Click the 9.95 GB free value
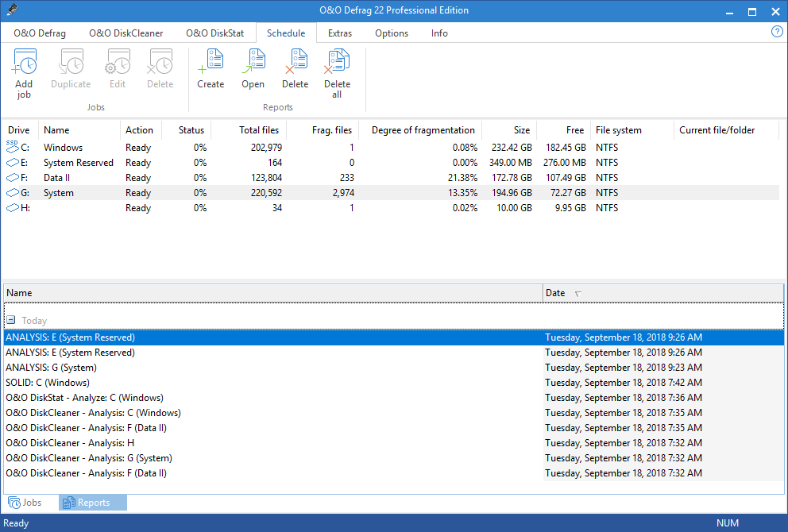 pyautogui.click(x=570, y=208)
